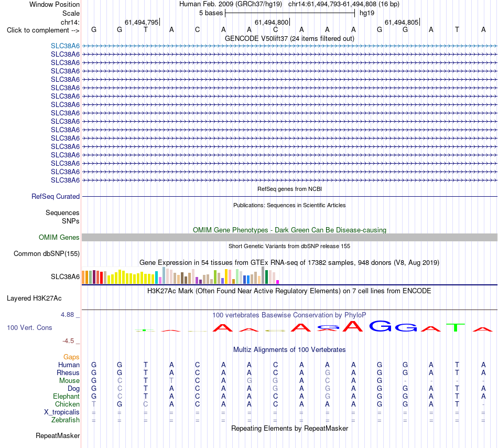Click the 'RefSeq genes from NCBI' title
498x448 pixels.
pos(289,189)
